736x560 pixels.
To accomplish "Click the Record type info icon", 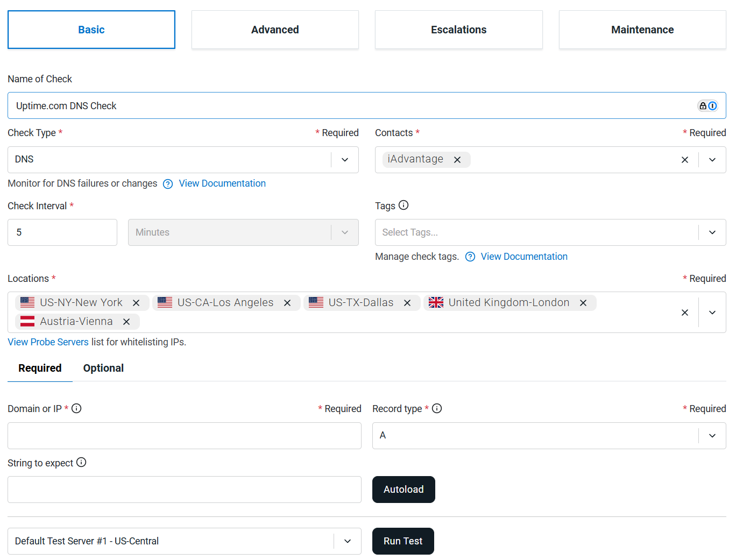I will (x=437, y=408).
